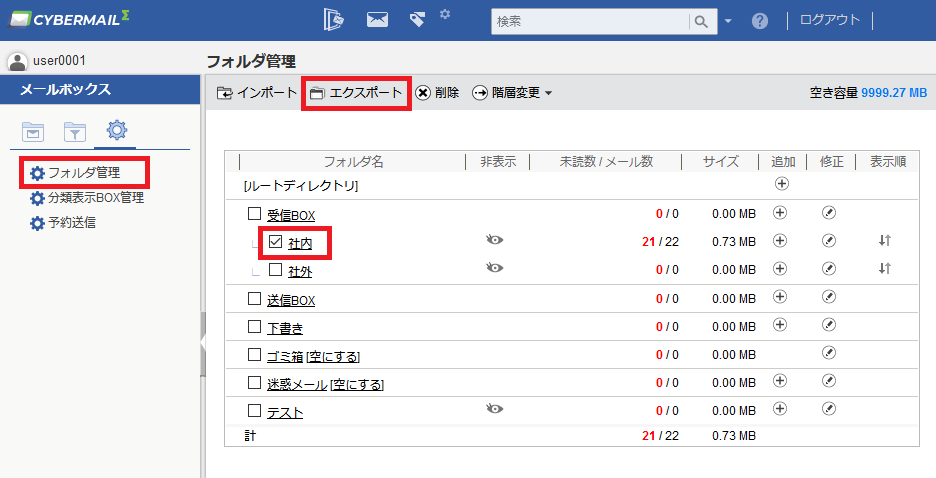Click the edit pencil icon for 受信BOX

[829, 212]
